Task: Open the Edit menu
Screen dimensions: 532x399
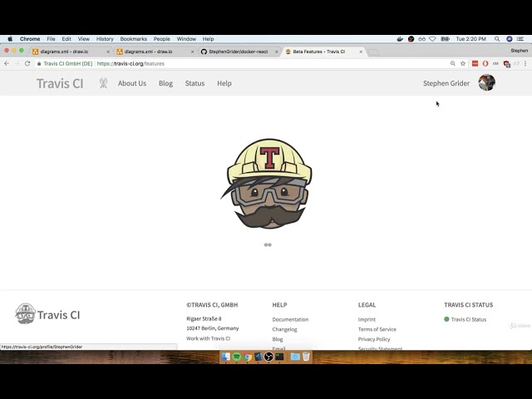Action: coord(66,39)
